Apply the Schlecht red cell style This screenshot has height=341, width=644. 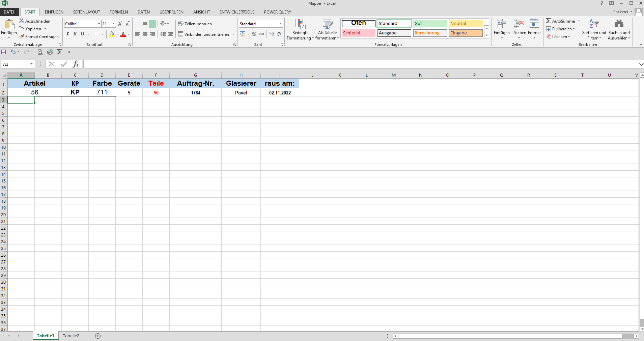[359, 33]
